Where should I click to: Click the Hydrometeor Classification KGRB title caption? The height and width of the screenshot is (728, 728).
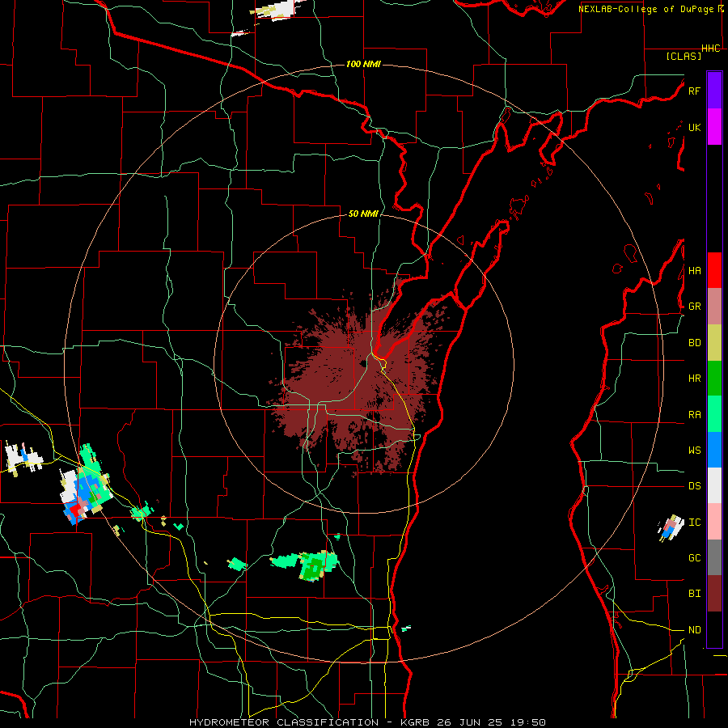pos(367,722)
